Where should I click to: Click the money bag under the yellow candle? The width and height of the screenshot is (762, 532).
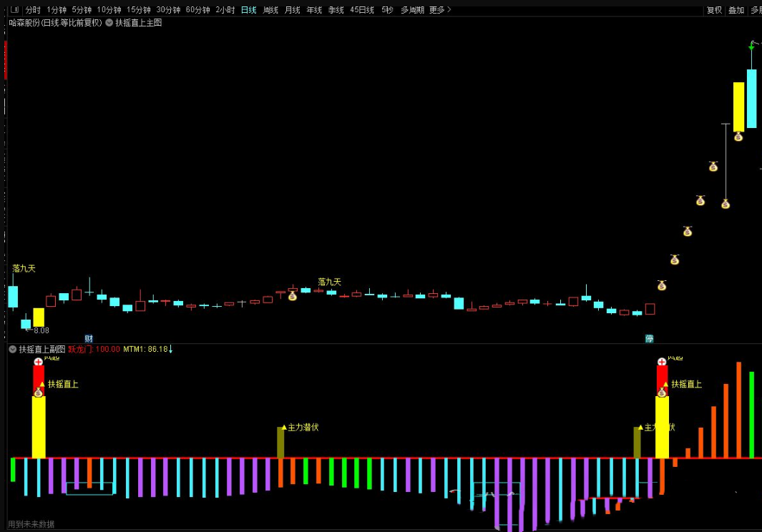pos(738,137)
